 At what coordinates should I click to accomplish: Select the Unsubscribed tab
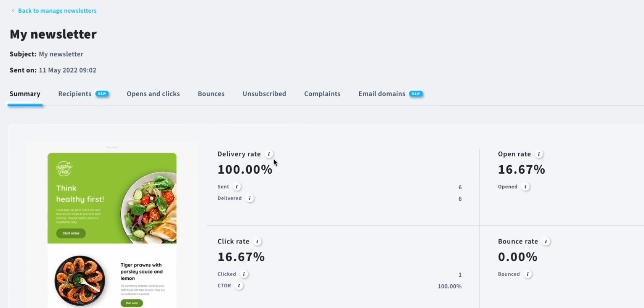[264, 94]
